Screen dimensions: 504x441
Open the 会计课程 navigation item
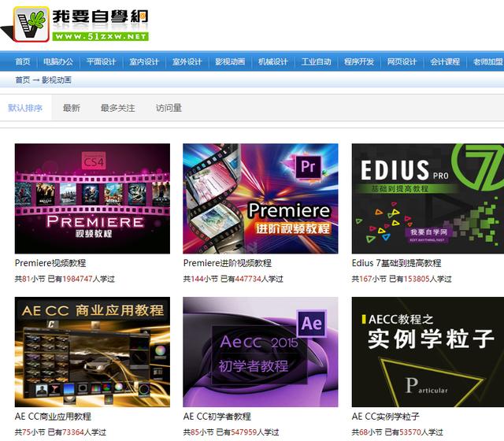tap(445, 61)
